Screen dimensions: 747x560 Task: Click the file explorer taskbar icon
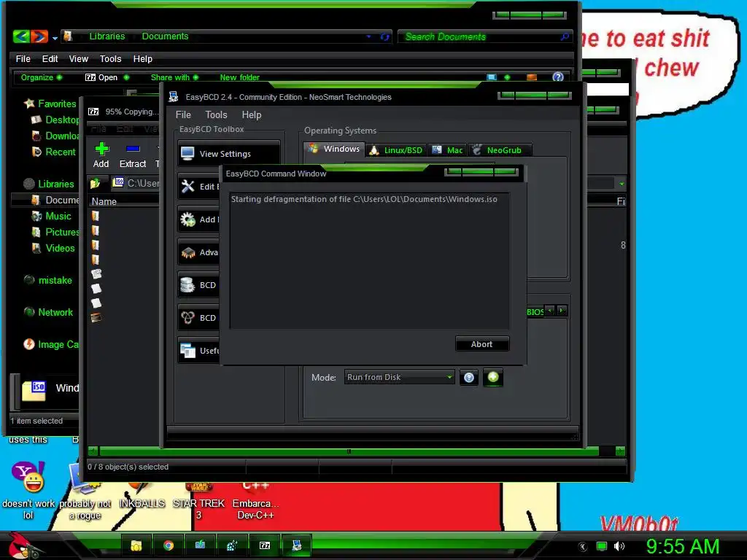tap(136, 545)
